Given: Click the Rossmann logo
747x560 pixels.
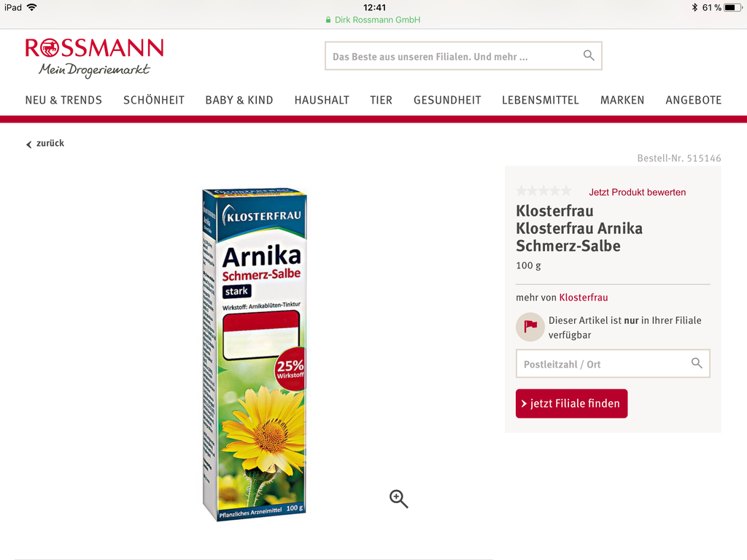Looking at the screenshot, I should [94, 58].
